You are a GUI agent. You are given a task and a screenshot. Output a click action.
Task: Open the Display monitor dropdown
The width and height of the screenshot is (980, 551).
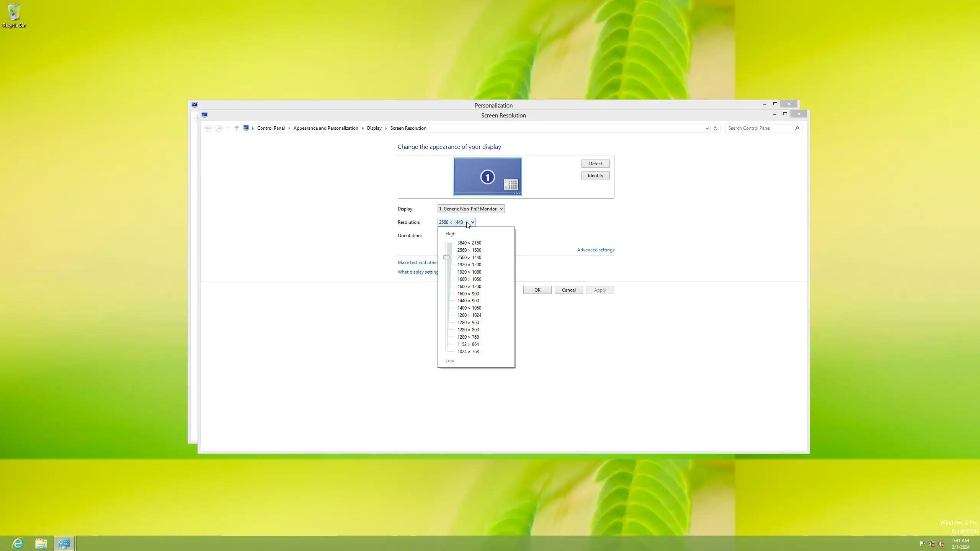point(471,209)
